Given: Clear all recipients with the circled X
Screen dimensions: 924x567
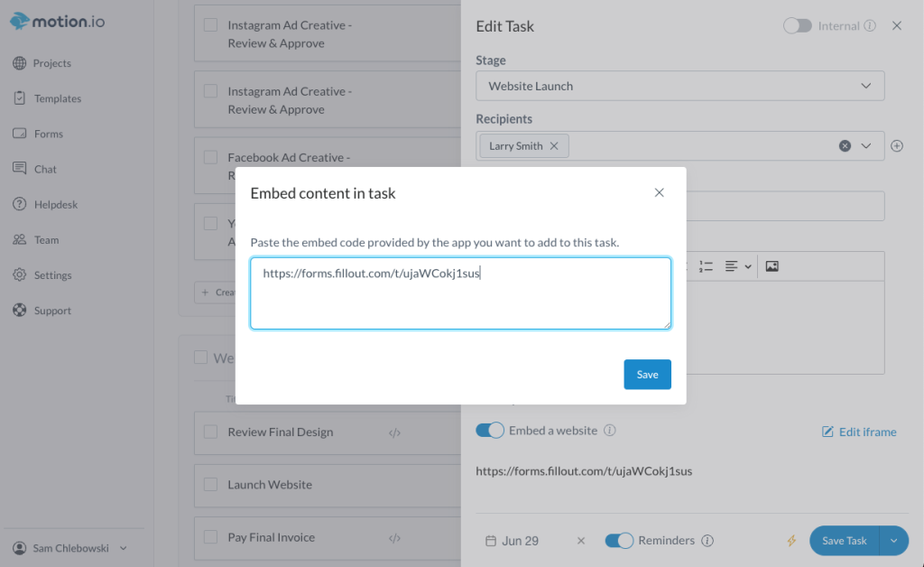Looking at the screenshot, I should click(x=845, y=145).
